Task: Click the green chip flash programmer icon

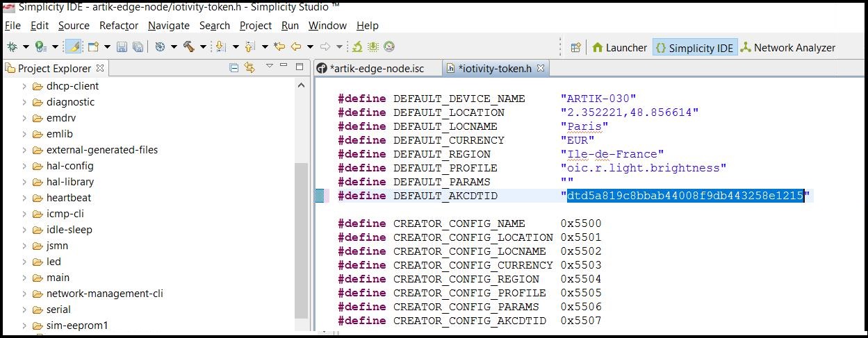Action: (x=373, y=47)
